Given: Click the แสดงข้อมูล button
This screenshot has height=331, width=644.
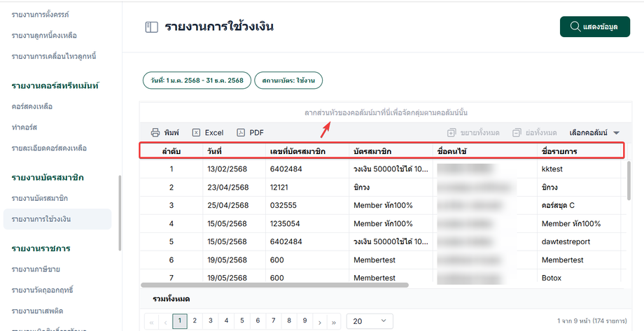Looking at the screenshot, I should coord(595,27).
